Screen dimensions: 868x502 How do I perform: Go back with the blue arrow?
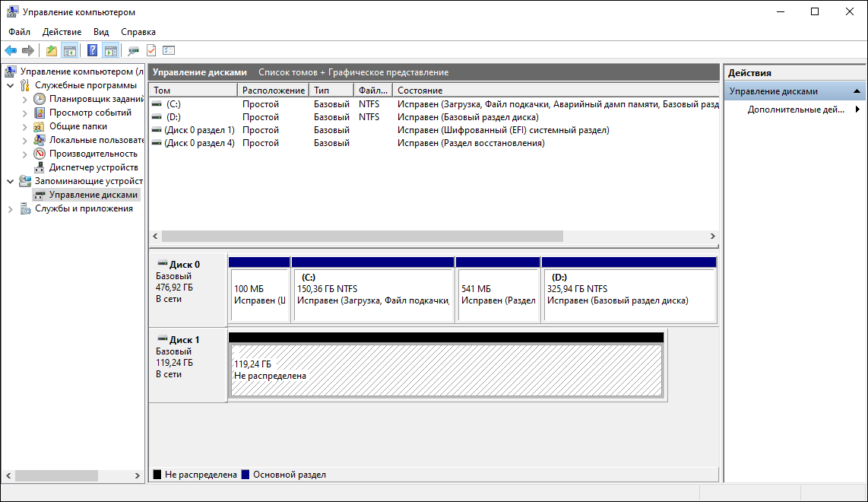pyautogui.click(x=11, y=51)
